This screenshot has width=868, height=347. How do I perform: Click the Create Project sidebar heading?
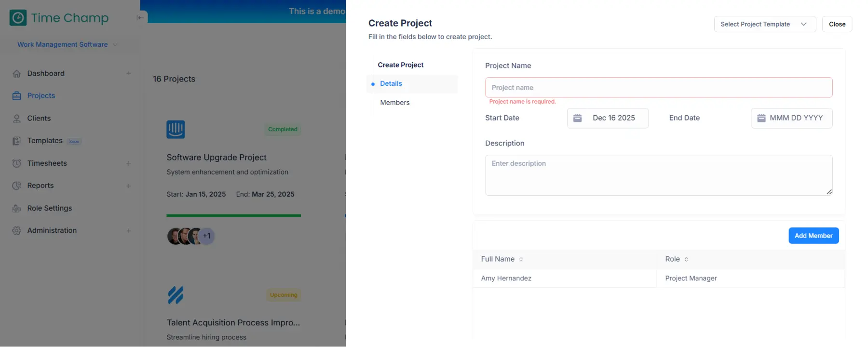tap(401, 65)
